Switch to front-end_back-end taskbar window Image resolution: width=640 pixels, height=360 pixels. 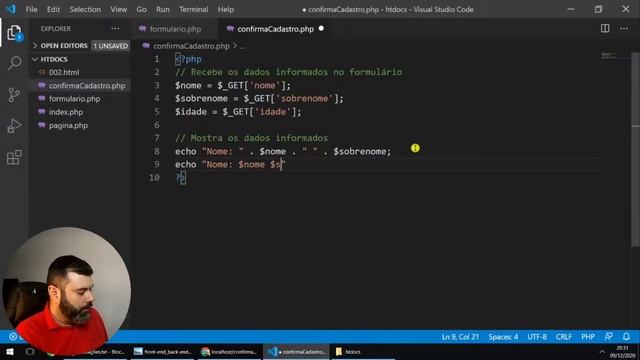pos(162,351)
